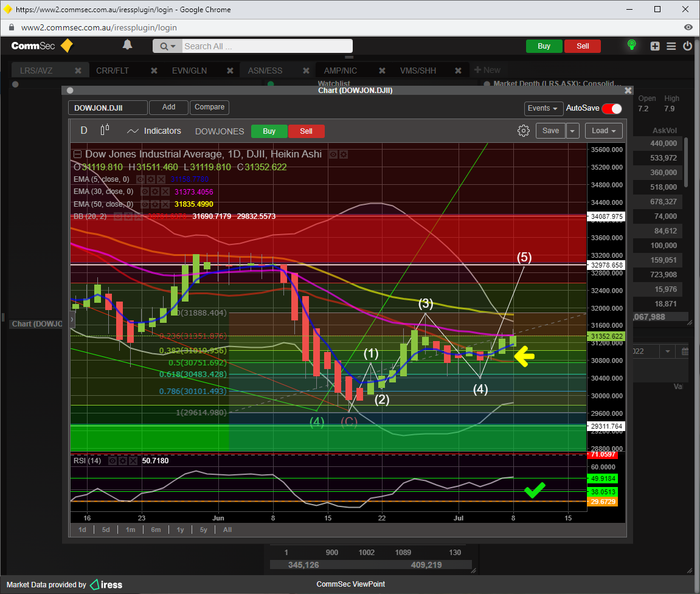Close the Chart (DOWJON.DJII) window
This screenshot has width=700, height=594.
click(628, 90)
